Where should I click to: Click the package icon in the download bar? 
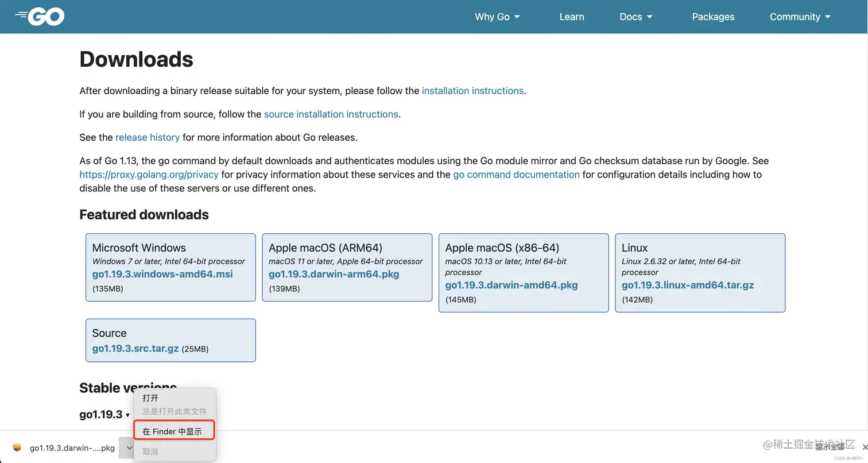click(17, 447)
